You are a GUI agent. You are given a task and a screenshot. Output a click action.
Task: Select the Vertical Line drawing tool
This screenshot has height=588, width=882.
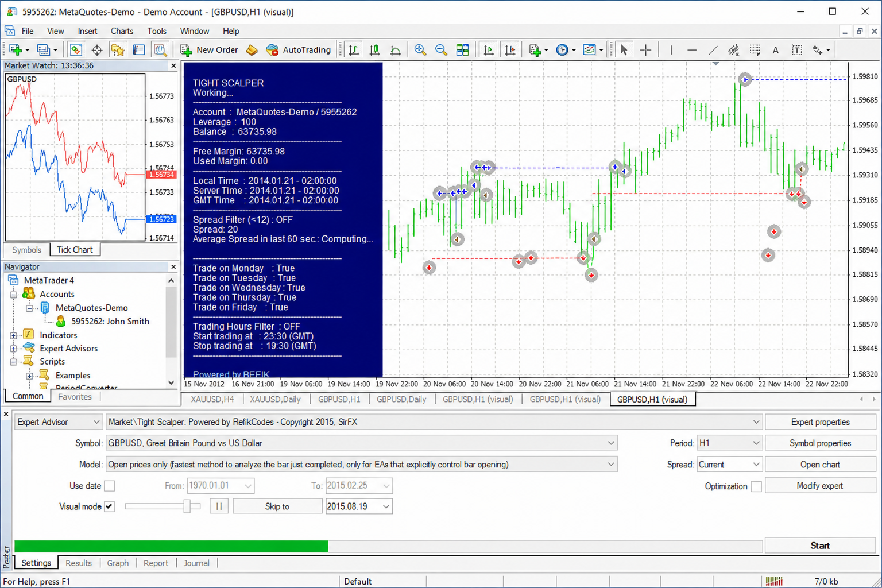click(671, 50)
